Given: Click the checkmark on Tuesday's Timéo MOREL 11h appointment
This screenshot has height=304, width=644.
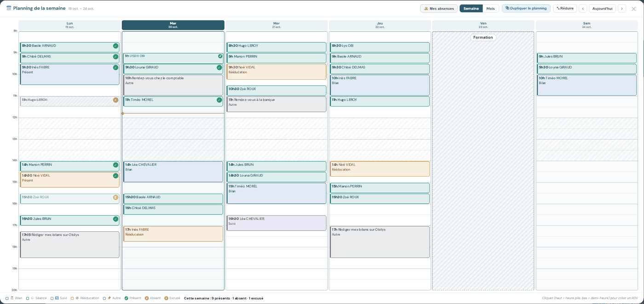Looking at the screenshot, I should pyautogui.click(x=219, y=100).
